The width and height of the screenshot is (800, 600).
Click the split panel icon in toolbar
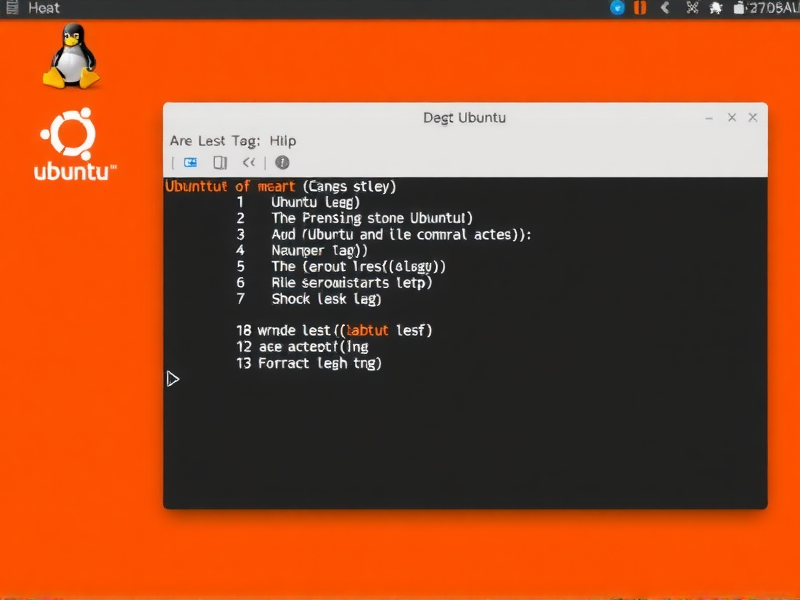tap(220, 162)
